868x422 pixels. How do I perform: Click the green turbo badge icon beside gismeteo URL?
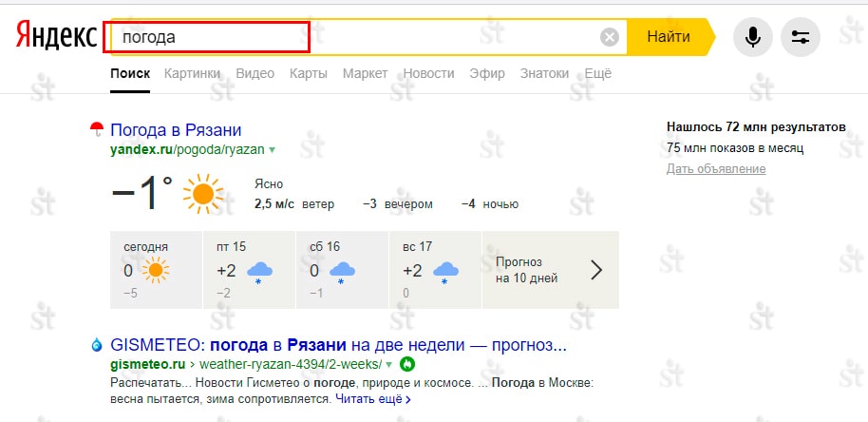(x=407, y=364)
